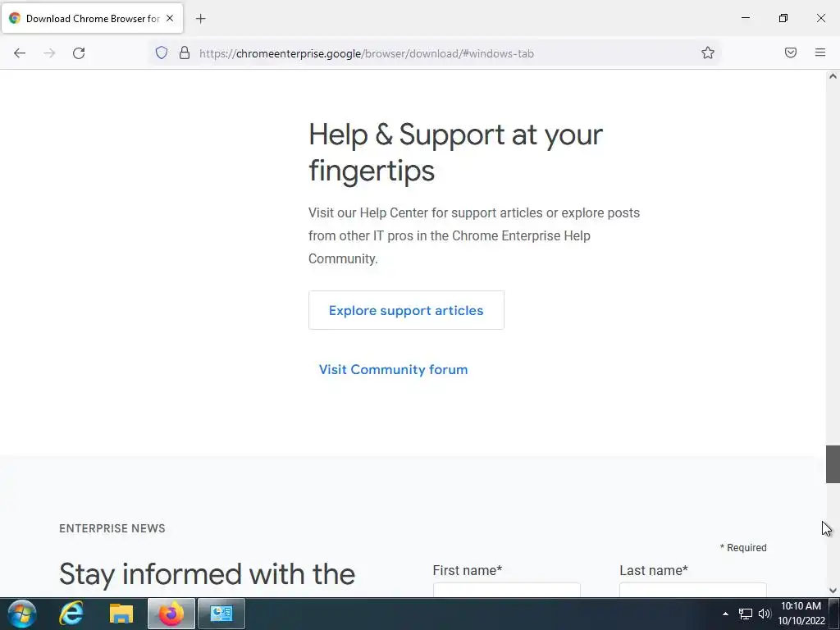Image resolution: width=840 pixels, height=630 pixels.
Task: Show hidden system tray icons
Action: (725, 614)
